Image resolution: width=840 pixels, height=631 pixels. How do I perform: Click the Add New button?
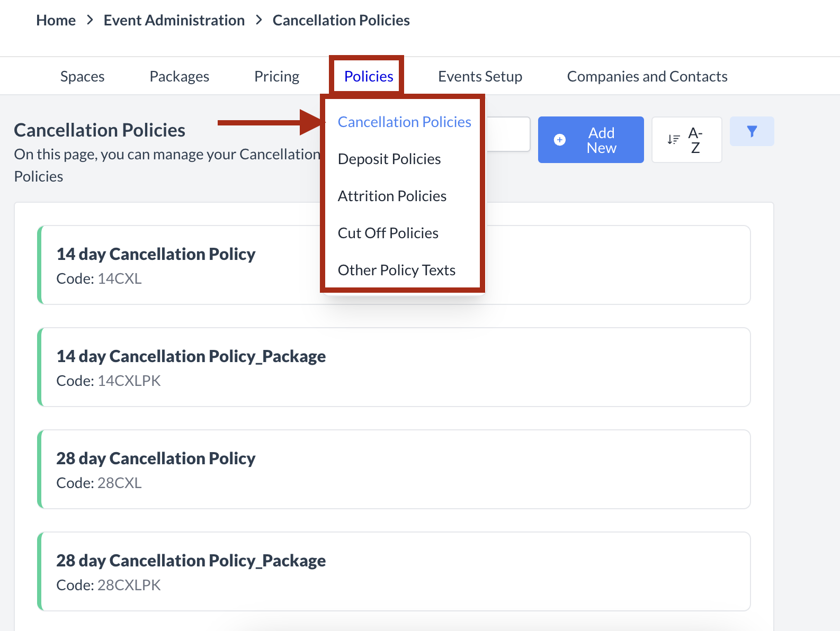click(x=591, y=140)
